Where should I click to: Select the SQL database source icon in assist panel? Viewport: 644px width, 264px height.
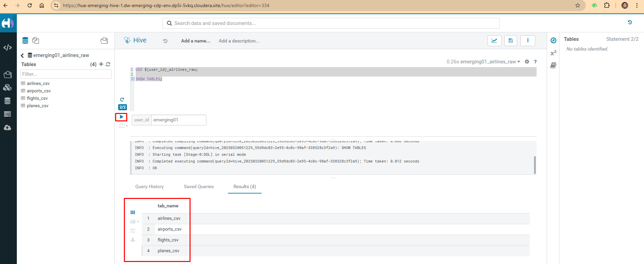(25, 40)
